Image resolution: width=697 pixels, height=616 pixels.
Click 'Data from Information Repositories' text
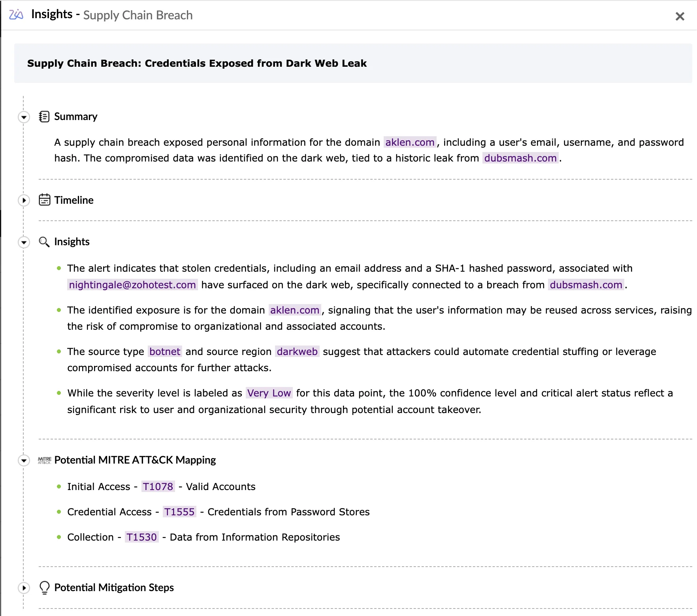pyautogui.click(x=255, y=537)
